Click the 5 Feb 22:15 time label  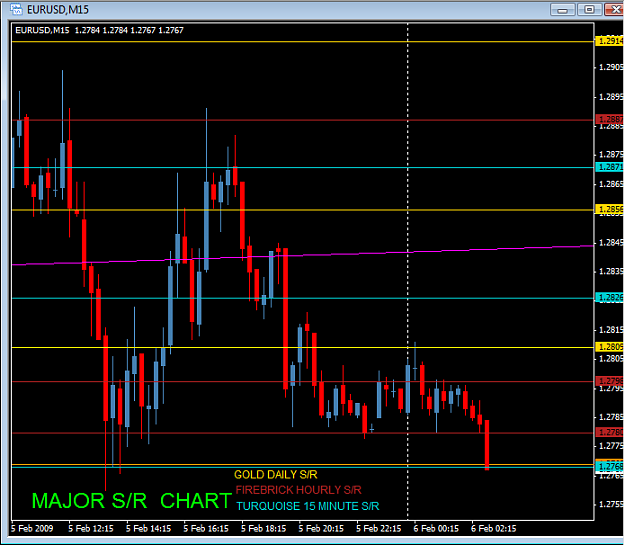379,529
